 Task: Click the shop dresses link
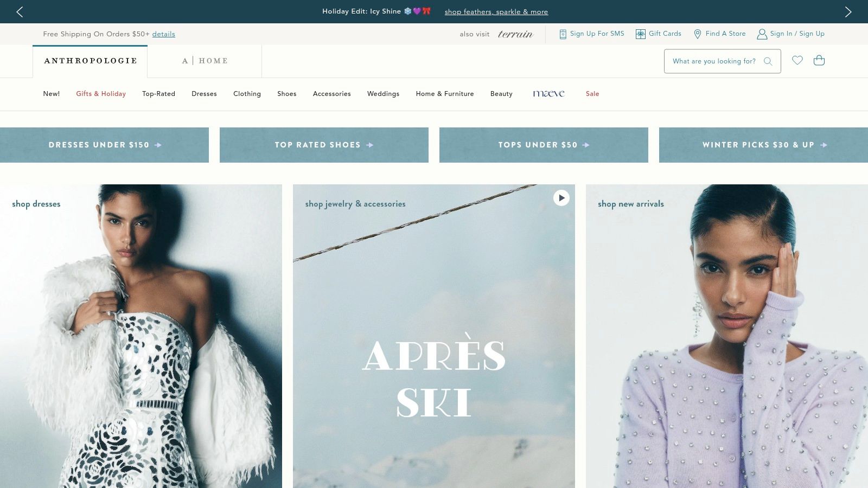(x=36, y=204)
